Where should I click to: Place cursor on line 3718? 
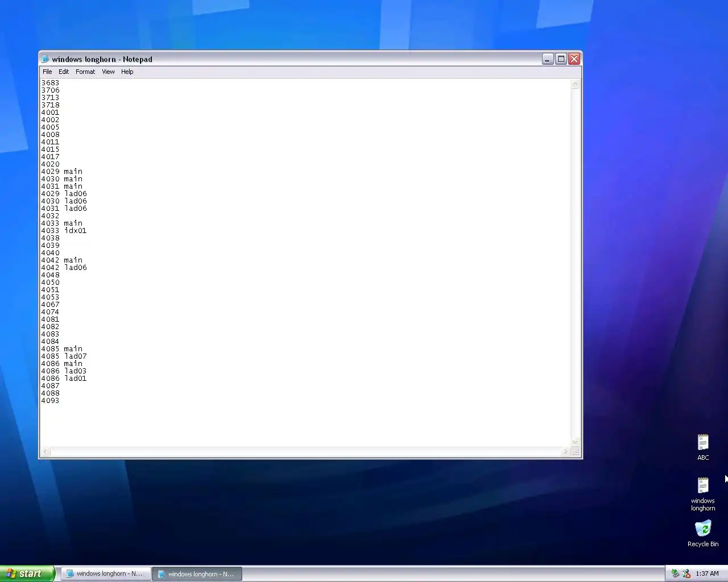pos(50,105)
